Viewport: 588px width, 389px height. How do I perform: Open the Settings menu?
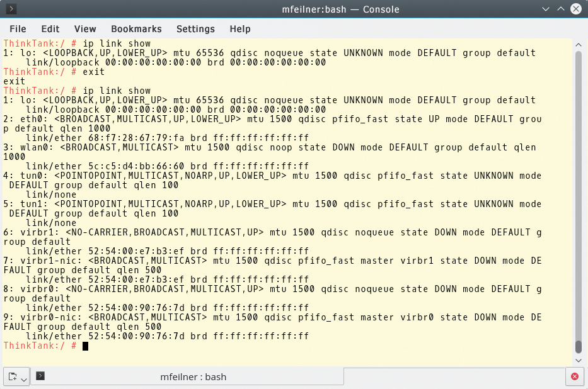(x=195, y=29)
